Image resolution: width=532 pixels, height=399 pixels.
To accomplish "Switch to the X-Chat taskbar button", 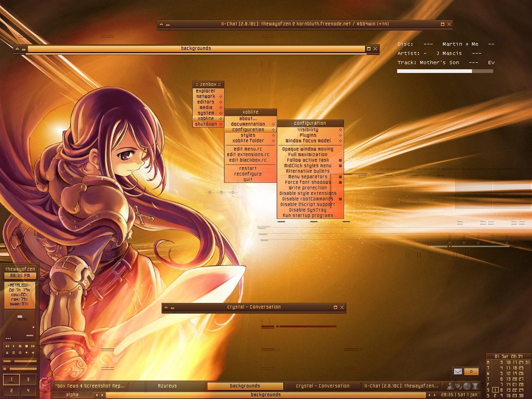I will (x=400, y=386).
